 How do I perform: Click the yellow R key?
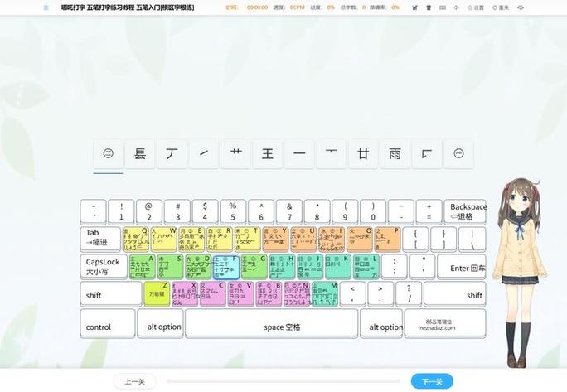point(220,239)
